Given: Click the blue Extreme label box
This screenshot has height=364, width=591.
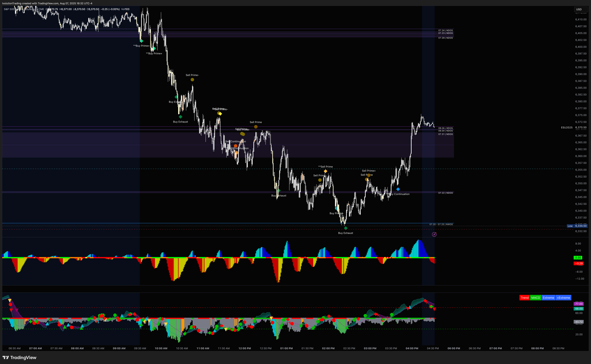Looking at the screenshot, I should pos(548,298).
